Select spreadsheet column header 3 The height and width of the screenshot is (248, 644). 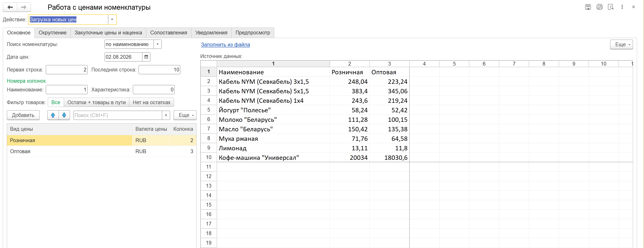[x=389, y=64]
